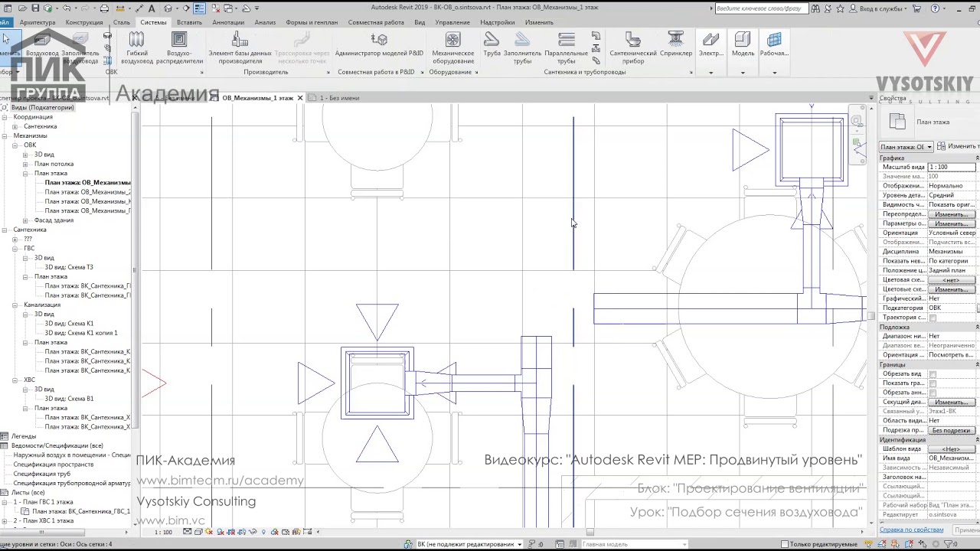The width and height of the screenshot is (980, 551).
Task: Click the keyword search input field
Action: point(760,8)
